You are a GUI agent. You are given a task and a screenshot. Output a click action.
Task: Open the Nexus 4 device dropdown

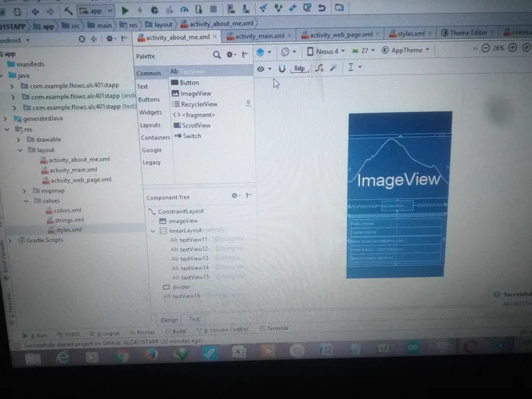pos(325,51)
